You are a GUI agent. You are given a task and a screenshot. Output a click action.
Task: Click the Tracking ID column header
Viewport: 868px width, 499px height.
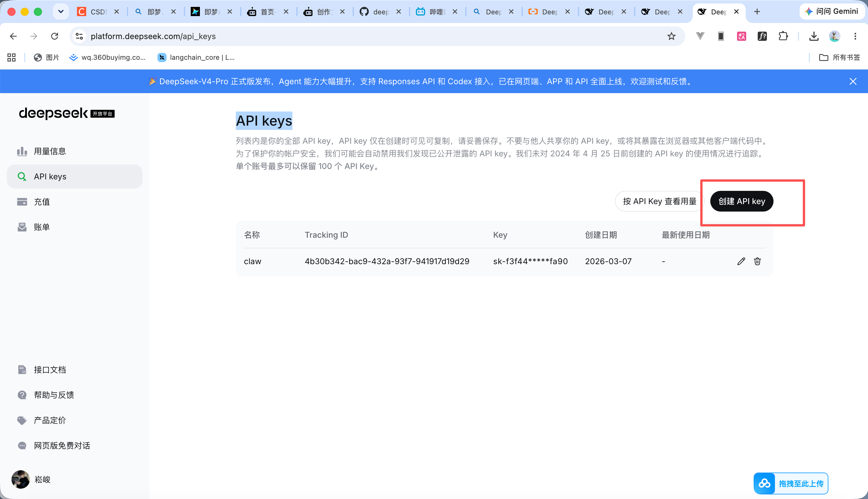click(x=326, y=235)
